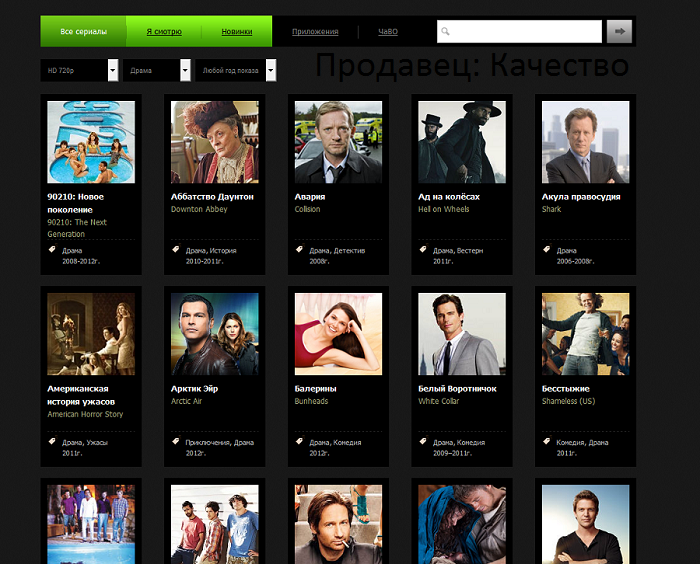This screenshot has height=564, width=700.
Task: Click tag icon under Shameless card
Action: (x=547, y=441)
